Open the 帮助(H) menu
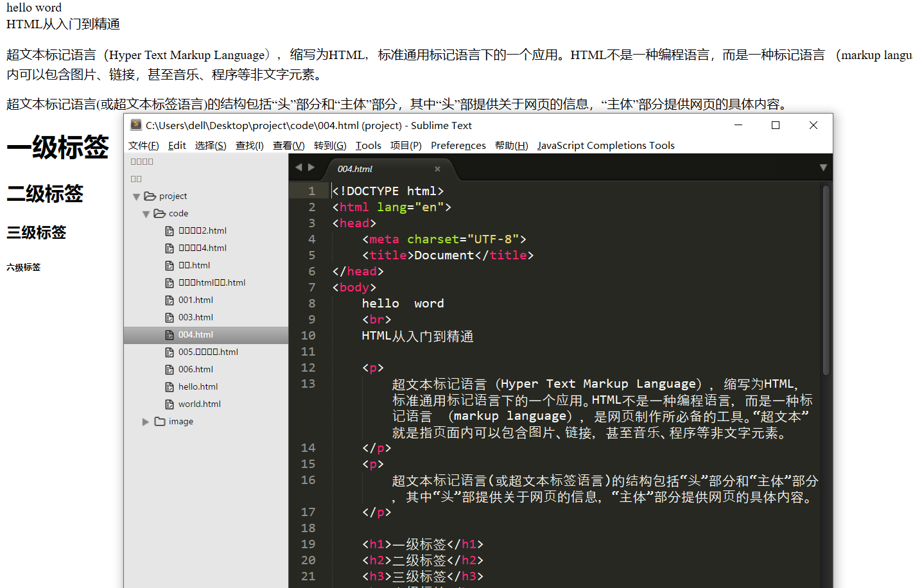This screenshot has height=588, width=913. coord(512,146)
